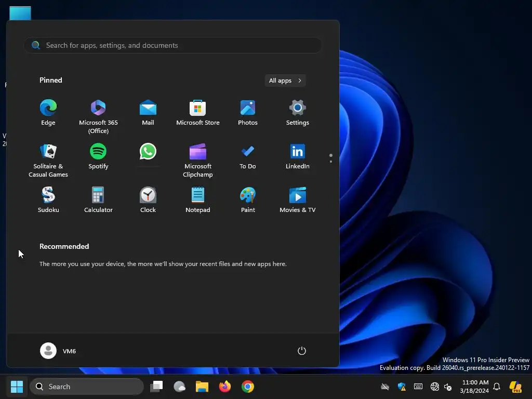The width and height of the screenshot is (532, 399).
Task: Open Task View on the taskbar
Action: pyautogui.click(x=156, y=387)
